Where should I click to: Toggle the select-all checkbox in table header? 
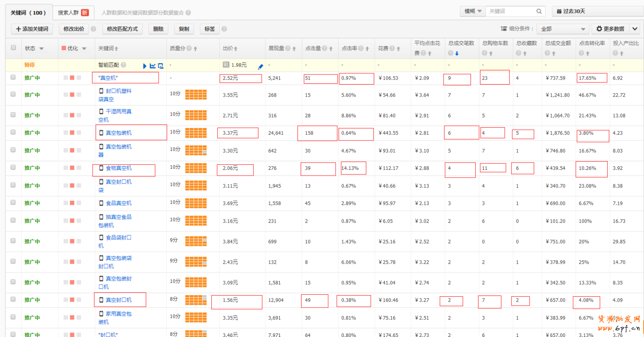point(13,48)
